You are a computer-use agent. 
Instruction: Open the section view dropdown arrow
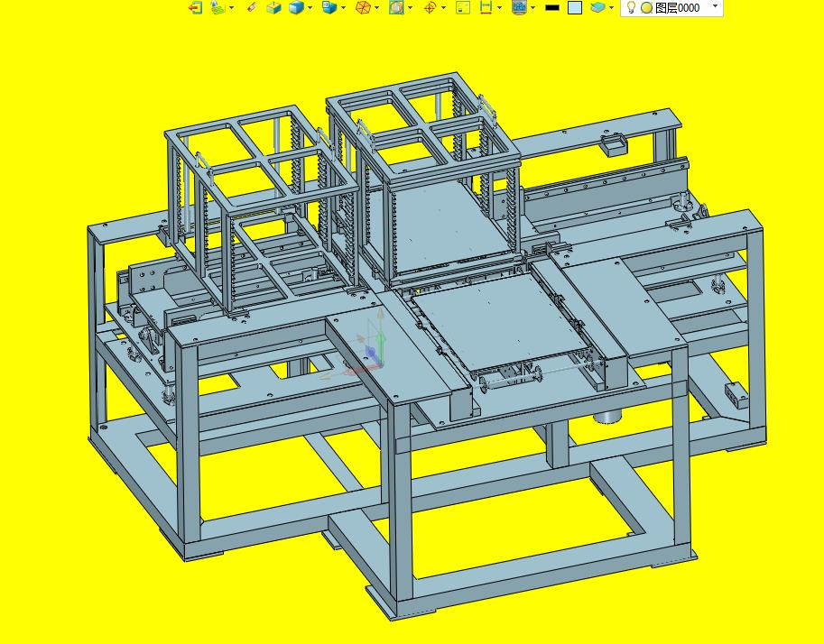point(411,7)
